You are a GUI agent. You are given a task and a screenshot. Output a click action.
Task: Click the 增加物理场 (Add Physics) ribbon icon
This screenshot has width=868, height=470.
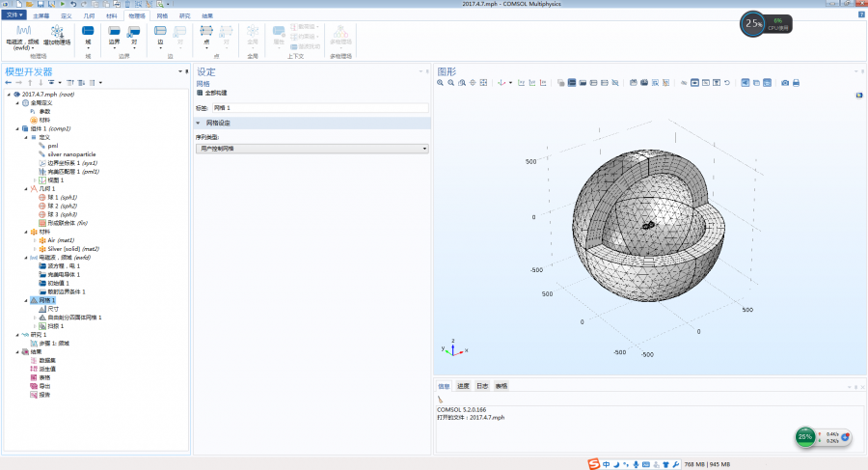tap(56, 33)
